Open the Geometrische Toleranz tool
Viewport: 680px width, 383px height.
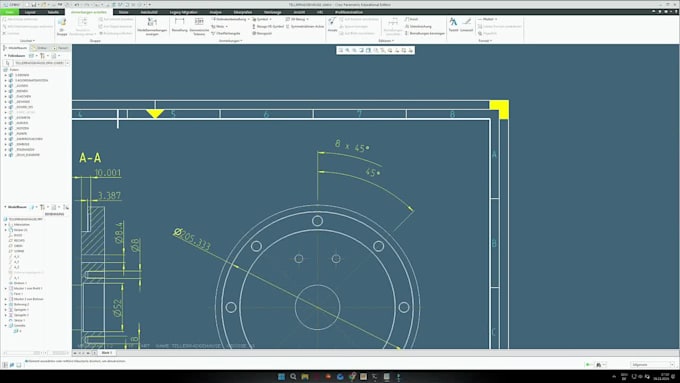click(x=199, y=26)
